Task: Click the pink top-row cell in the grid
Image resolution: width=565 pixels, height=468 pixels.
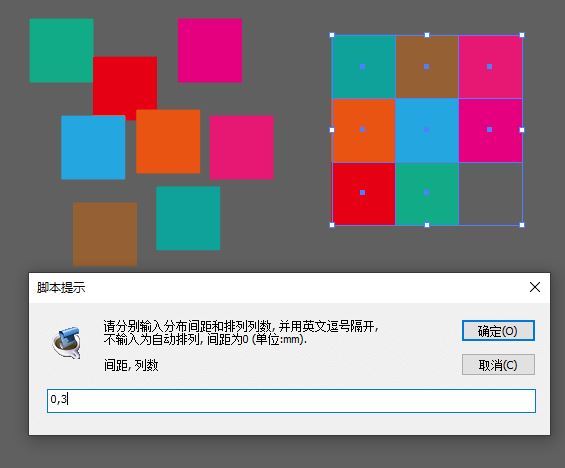Action: 490,67
